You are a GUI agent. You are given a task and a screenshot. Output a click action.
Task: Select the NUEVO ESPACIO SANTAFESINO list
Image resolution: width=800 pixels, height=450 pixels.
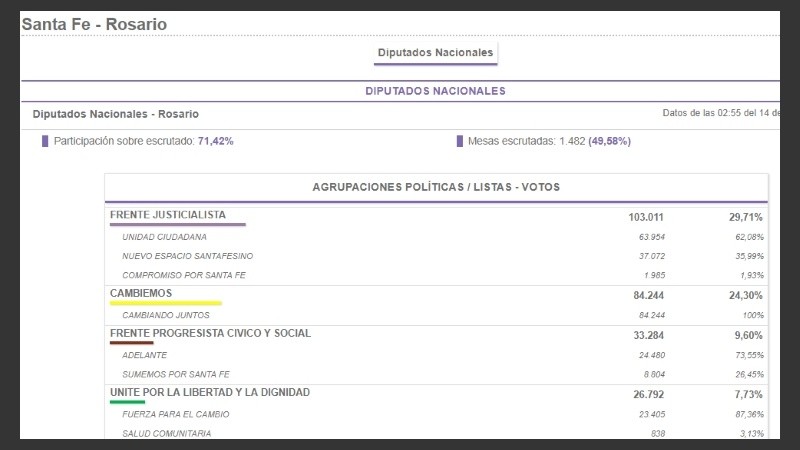click(185, 256)
